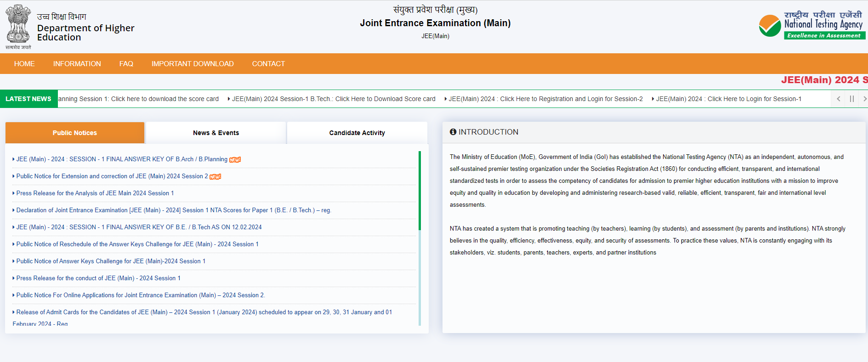Open FINAL ANSWER KEY OF B.E./B.Tech 12.02.2024 notice

pyautogui.click(x=139, y=227)
